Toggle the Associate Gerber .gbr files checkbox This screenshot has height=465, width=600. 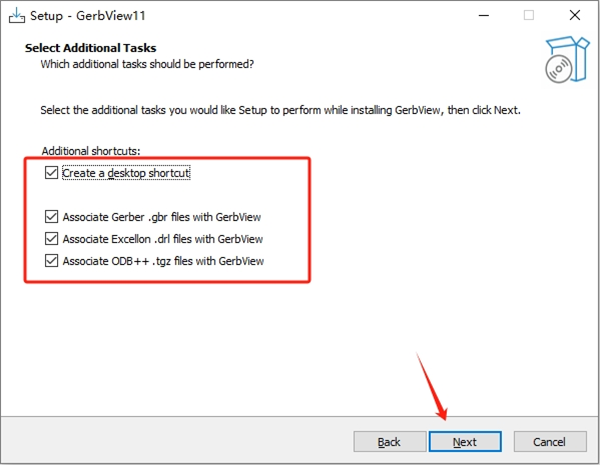click(52, 216)
